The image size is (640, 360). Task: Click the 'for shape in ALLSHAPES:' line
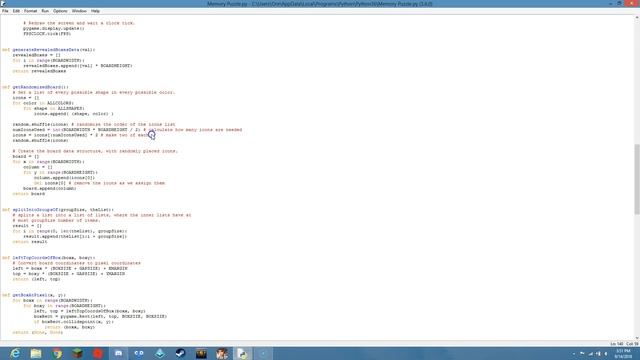pos(54,109)
